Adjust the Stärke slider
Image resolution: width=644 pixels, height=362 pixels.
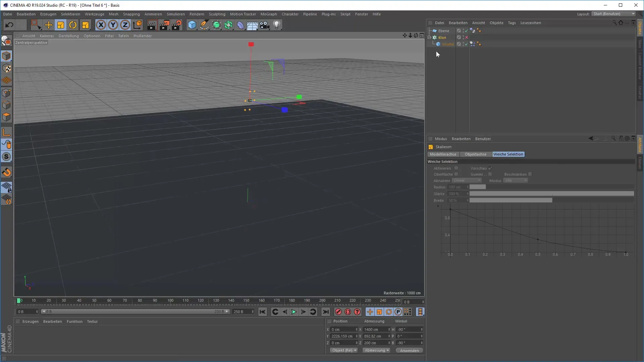[552, 194]
